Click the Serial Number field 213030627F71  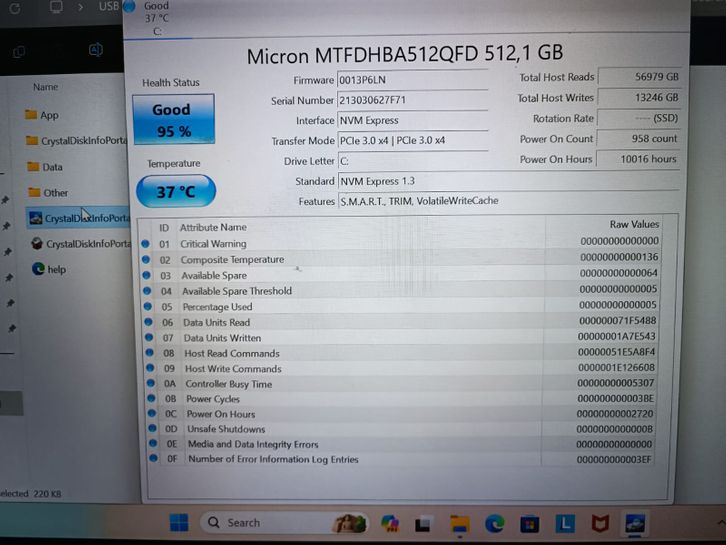pyautogui.click(x=412, y=100)
